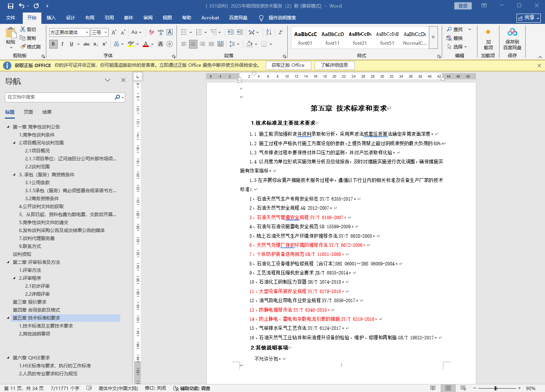This screenshot has height=392, width=545.
Task: Open the add-ins (加载项) button
Action: pos(488,40)
